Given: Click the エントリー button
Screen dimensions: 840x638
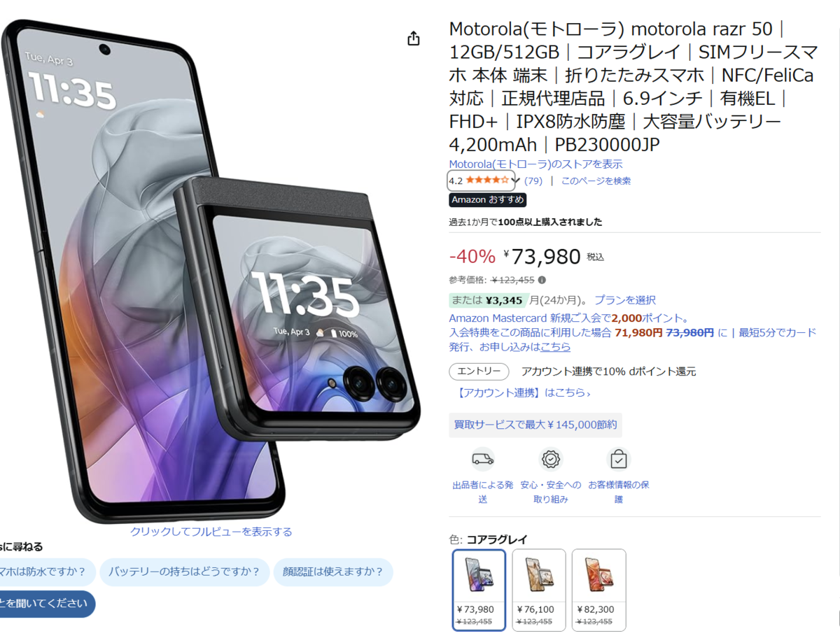Looking at the screenshot, I should coord(479,371).
